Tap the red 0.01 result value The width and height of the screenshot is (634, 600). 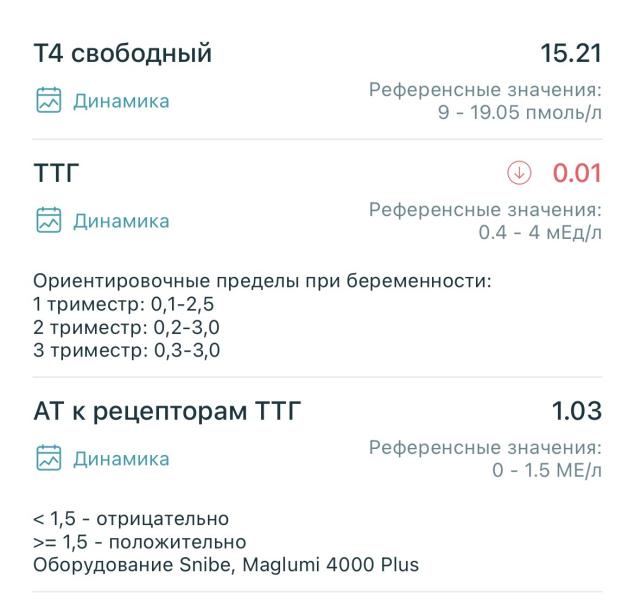(x=577, y=173)
